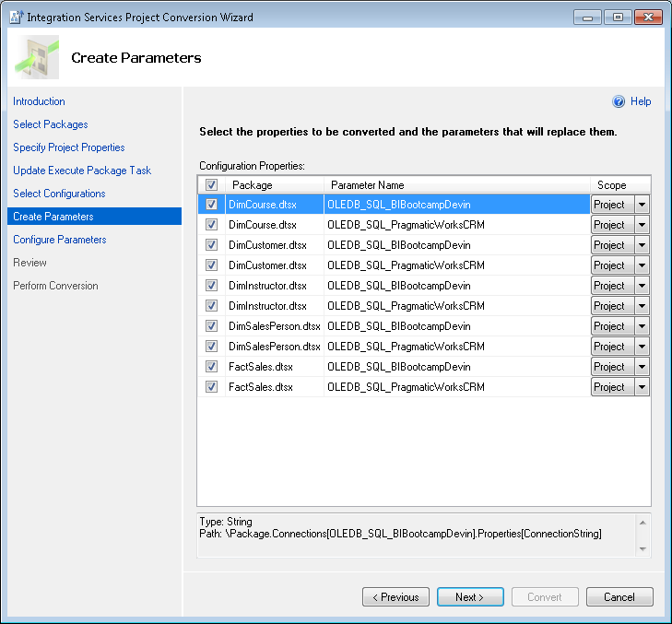The height and width of the screenshot is (624, 672).
Task: Click the Create Parameters header package icon
Action: pos(37,57)
